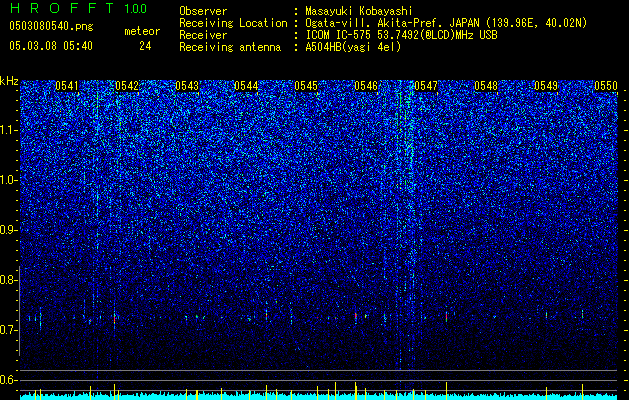
Task: Click the 0548 time marker
Action: [x=486, y=86]
